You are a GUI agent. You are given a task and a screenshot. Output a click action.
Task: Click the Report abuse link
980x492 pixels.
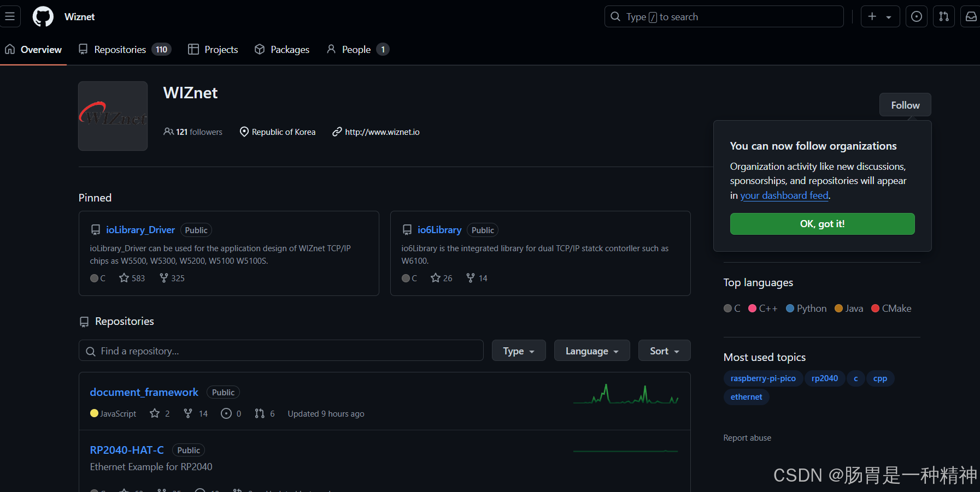[747, 438]
